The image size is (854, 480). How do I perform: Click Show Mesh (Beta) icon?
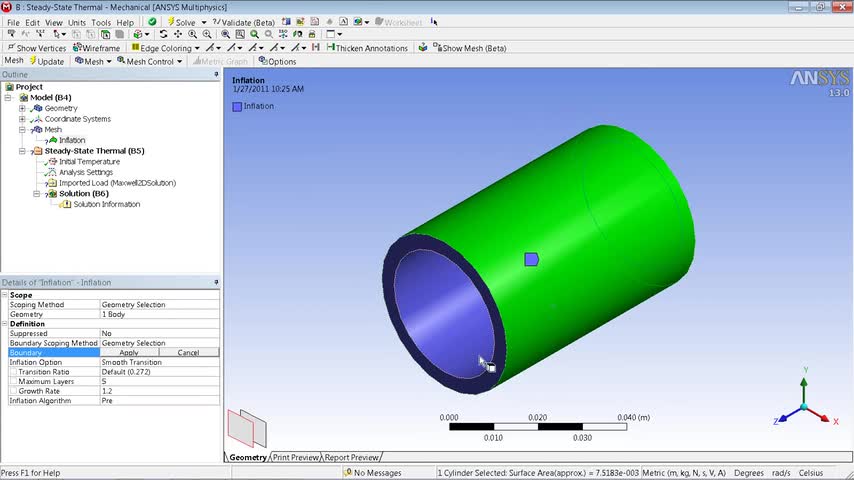(437, 48)
